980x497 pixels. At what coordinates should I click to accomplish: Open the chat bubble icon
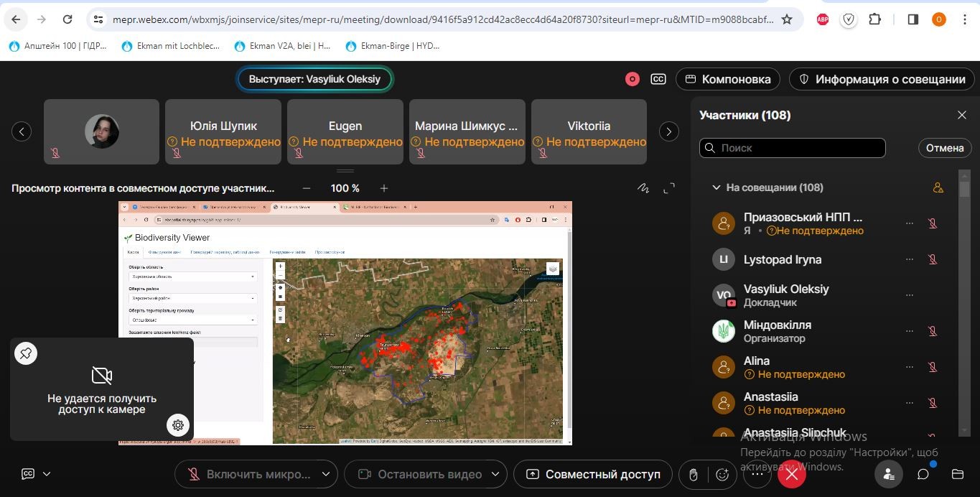923,474
